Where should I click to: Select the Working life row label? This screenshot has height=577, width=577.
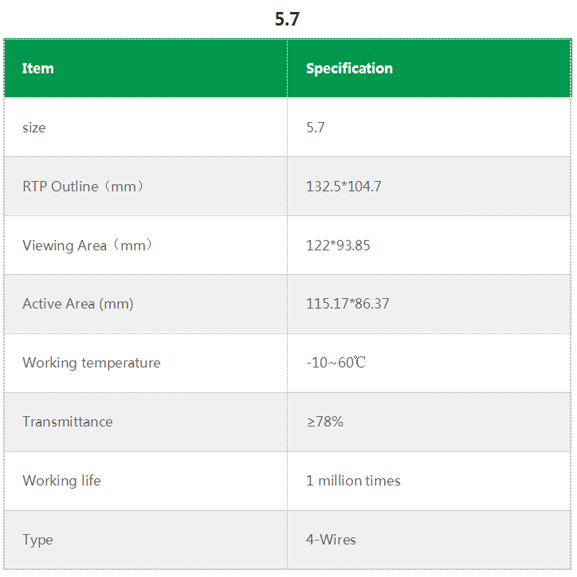click(61, 481)
